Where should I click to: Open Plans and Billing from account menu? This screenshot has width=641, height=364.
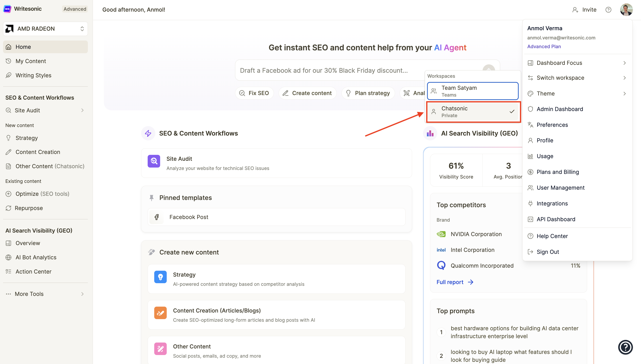pyautogui.click(x=558, y=172)
